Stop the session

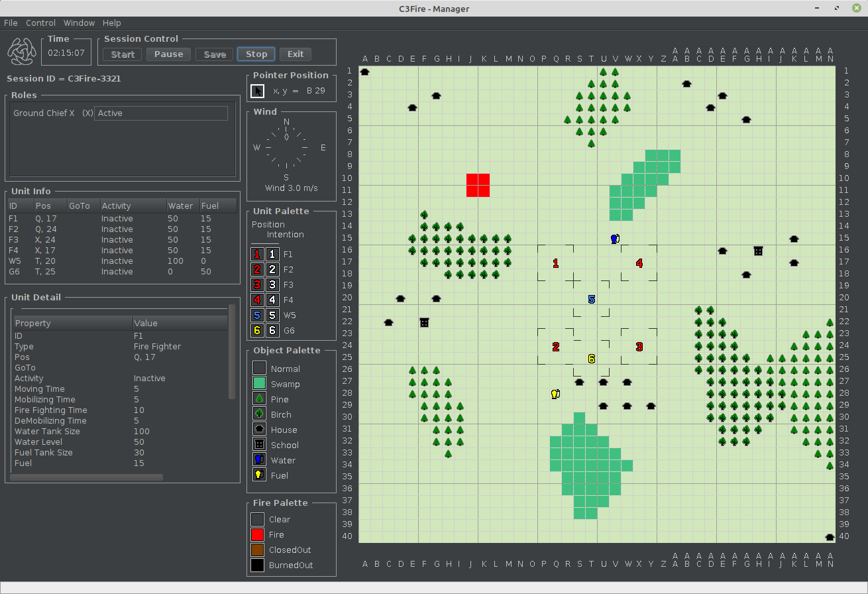(256, 54)
